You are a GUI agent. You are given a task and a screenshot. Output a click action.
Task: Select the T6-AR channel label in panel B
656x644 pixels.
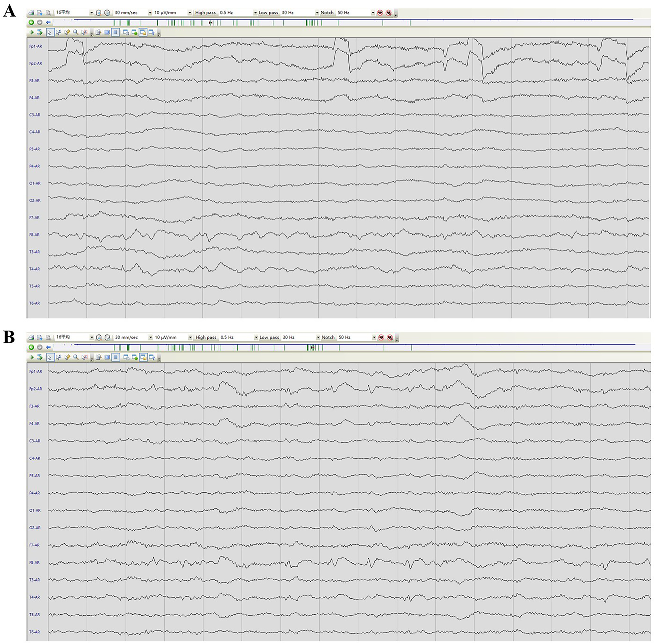point(35,632)
